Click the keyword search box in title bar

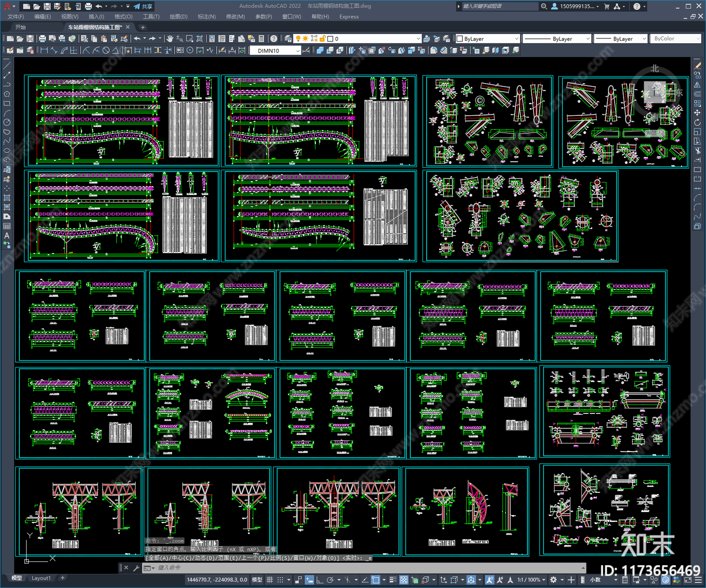coord(500,6)
